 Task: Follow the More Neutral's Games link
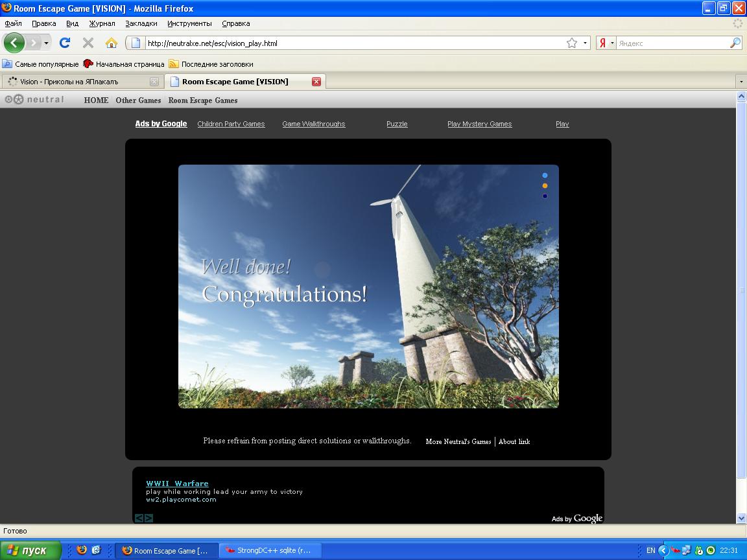458,441
